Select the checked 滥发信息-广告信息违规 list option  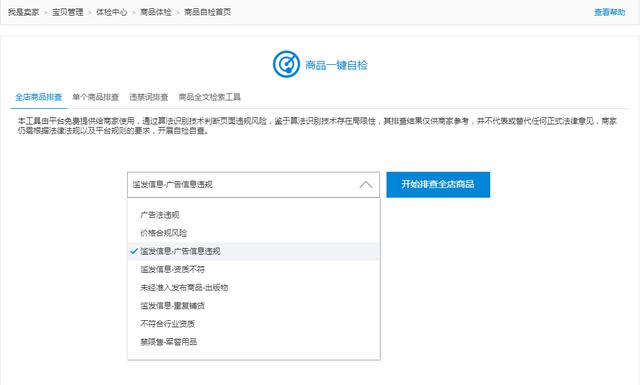(x=253, y=251)
